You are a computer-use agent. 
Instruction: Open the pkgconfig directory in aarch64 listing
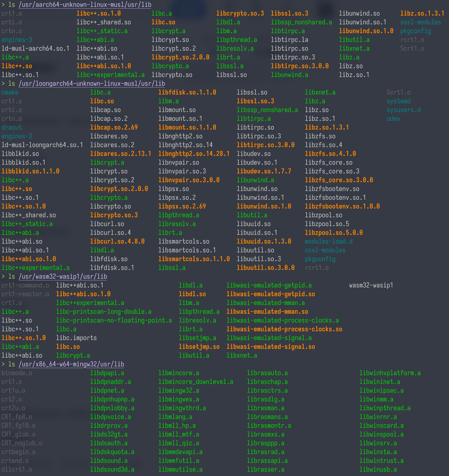tap(415, 31)
